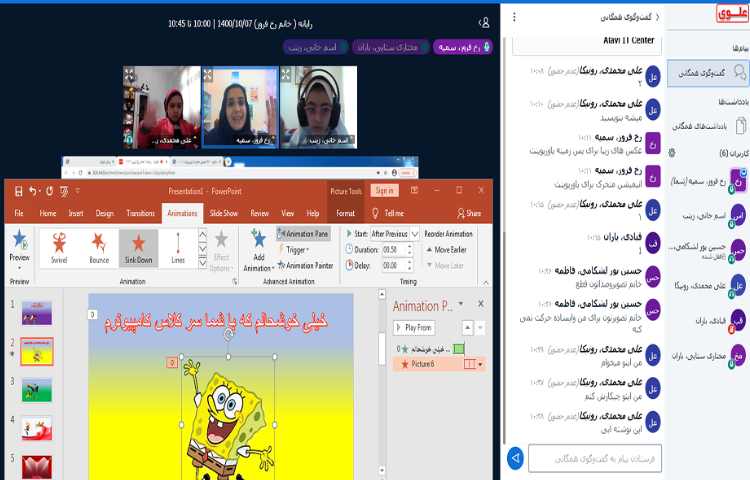Open the Picture Tools Format tab
Image resolution: width=750 pixels, height=480 pixels.
point(345,213)
